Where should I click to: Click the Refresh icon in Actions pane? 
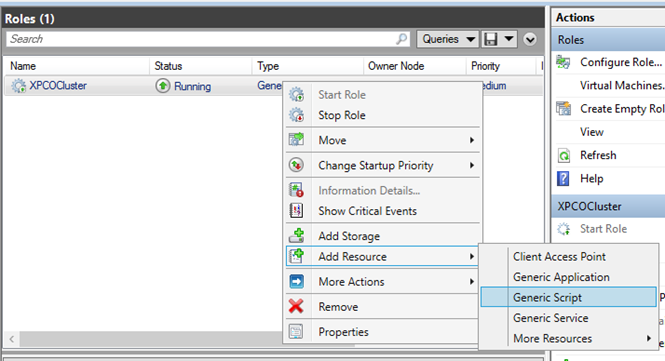[x=563, y=156]
